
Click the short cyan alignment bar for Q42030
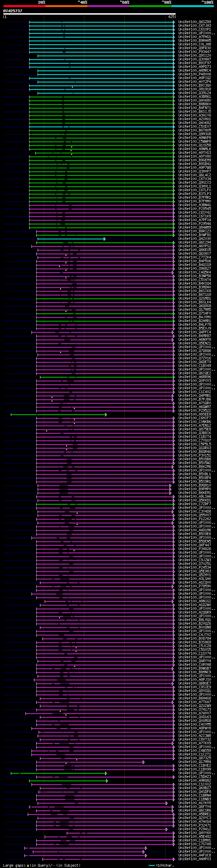pos(71,239)
